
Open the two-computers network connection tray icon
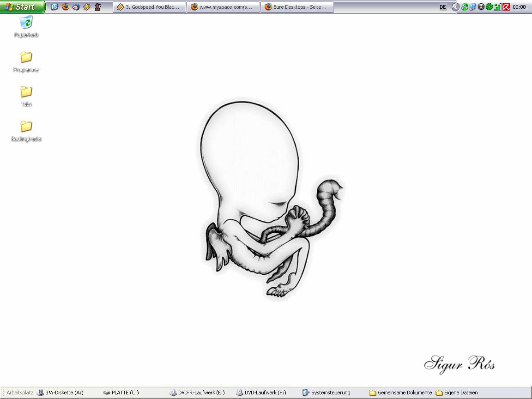472,7
